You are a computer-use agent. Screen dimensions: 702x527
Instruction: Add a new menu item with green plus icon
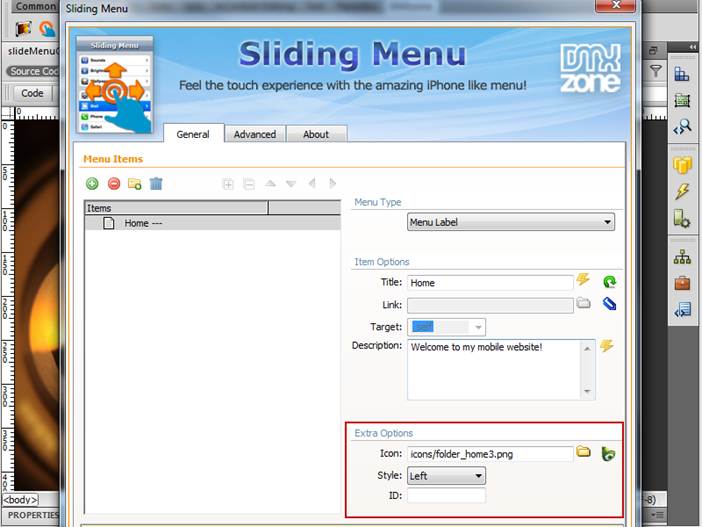pos(92,184)
